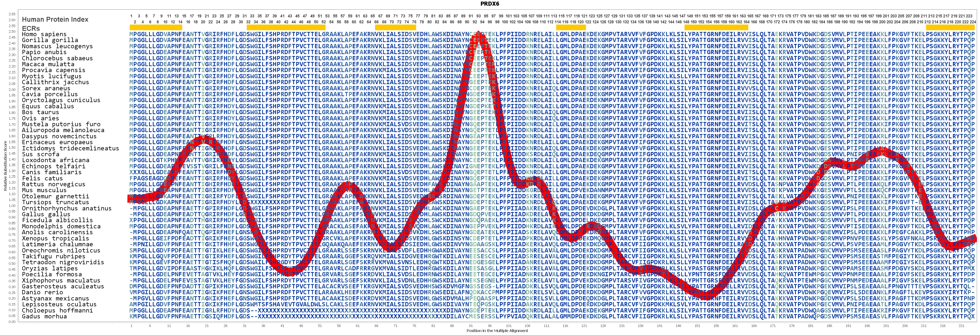Click the Relative Substitution Score axis label
The width and height of the screenshot is (980, 335).
(x=5, y=165)
